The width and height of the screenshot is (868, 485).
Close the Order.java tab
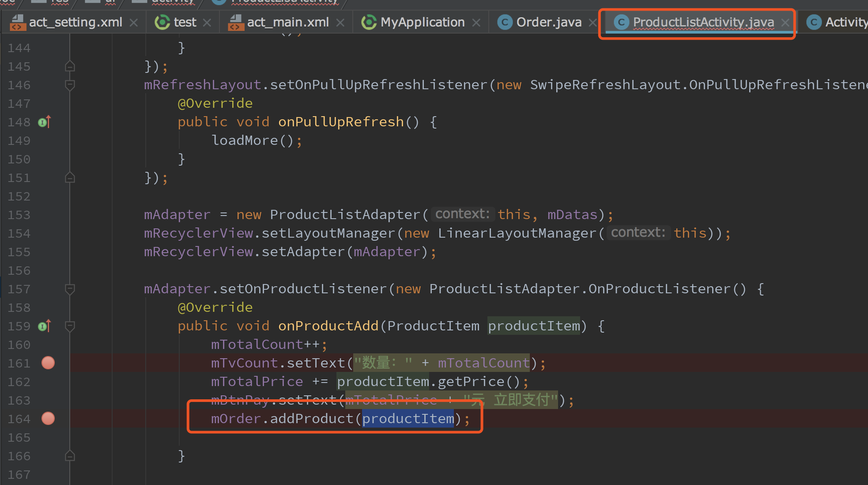[x=593, y=23]
